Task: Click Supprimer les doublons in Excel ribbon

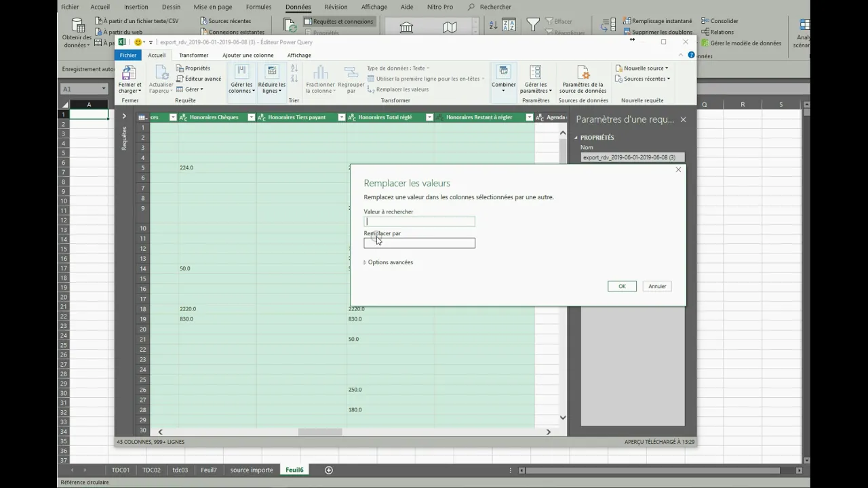Action: tap(657, 32)
